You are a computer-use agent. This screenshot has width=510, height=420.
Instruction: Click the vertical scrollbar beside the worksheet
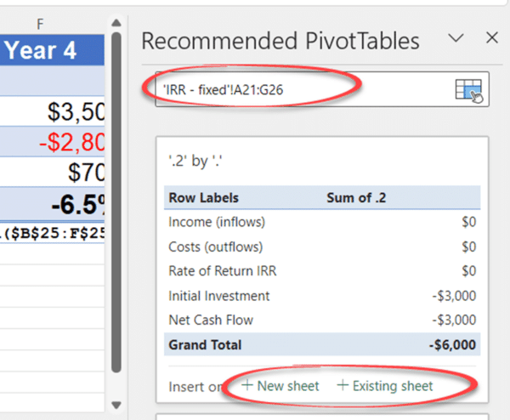tap(118, 213)
